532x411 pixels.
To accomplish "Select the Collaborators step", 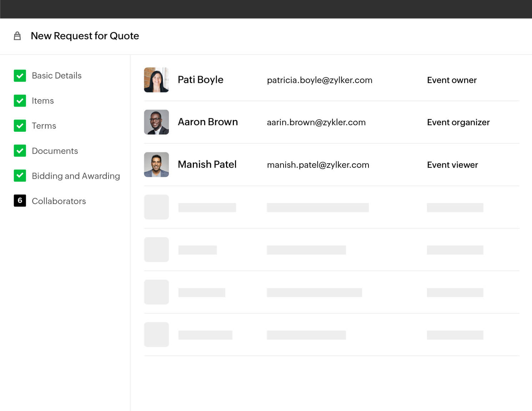I will coord(59,201).
